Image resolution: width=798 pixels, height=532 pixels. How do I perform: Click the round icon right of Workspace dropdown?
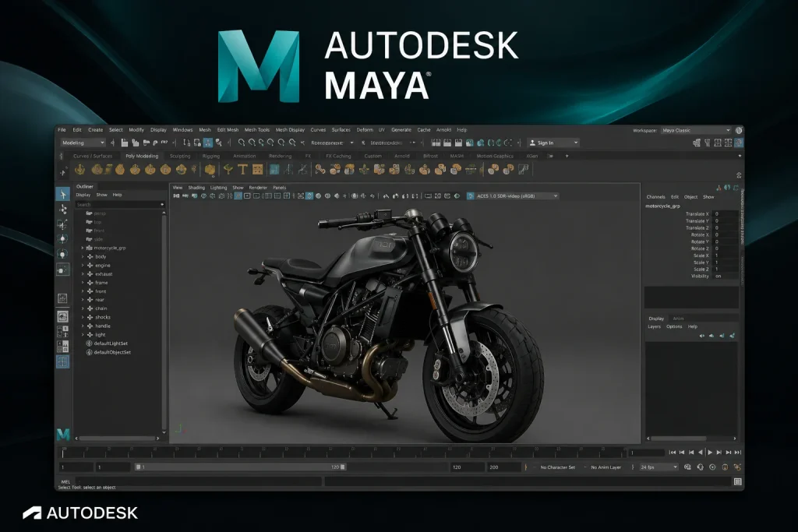point(739,130)
